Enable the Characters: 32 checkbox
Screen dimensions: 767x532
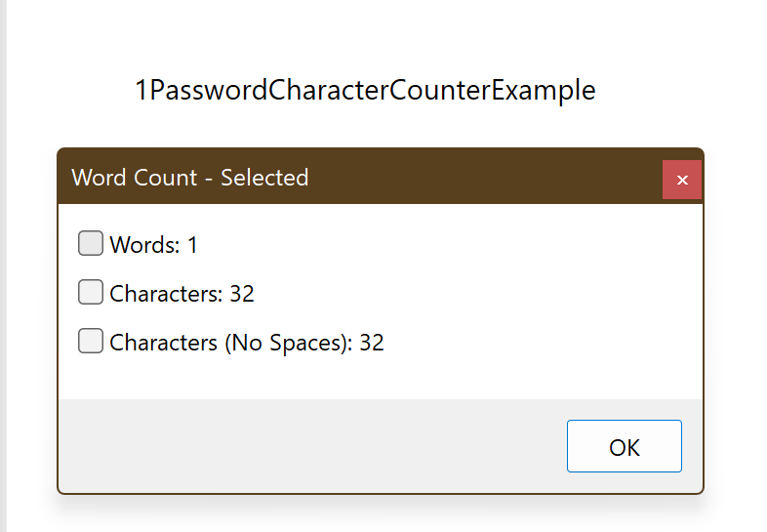click(x=91, y=292)
